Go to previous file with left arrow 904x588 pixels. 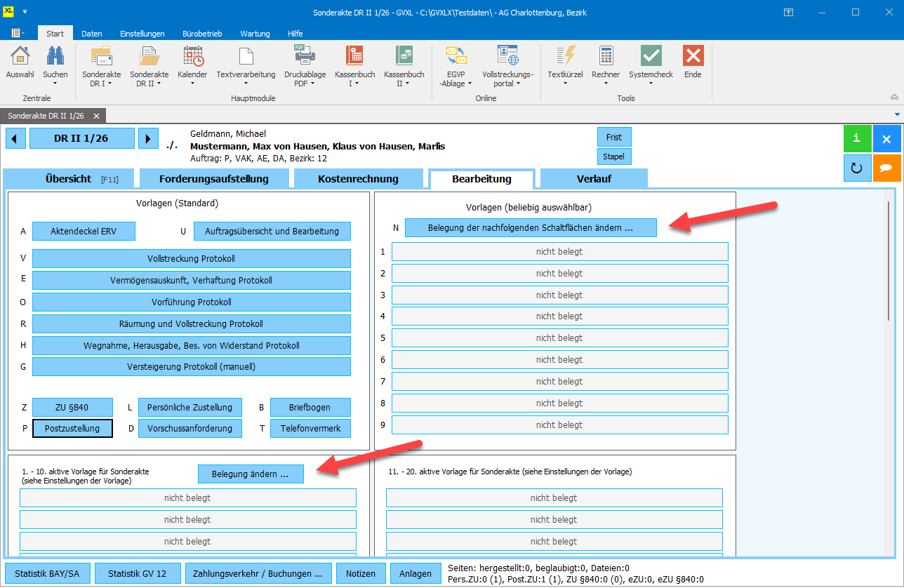15,138
